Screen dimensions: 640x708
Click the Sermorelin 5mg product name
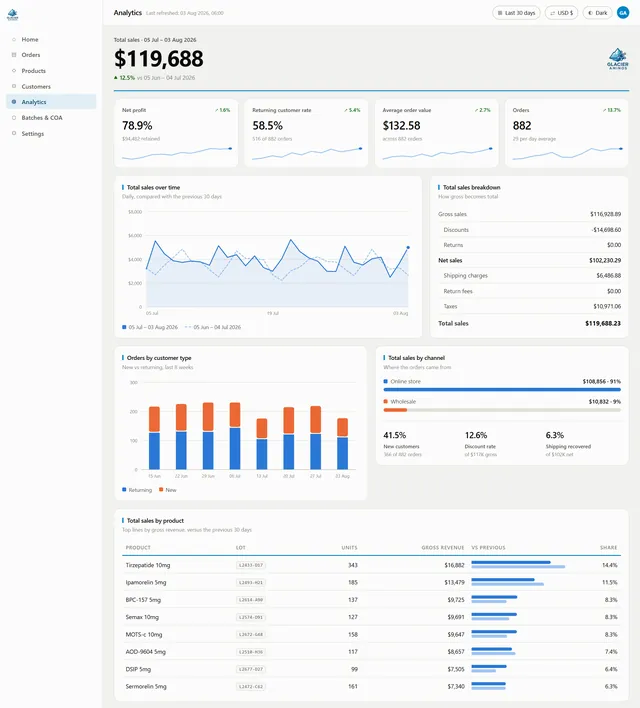point(146,686)
